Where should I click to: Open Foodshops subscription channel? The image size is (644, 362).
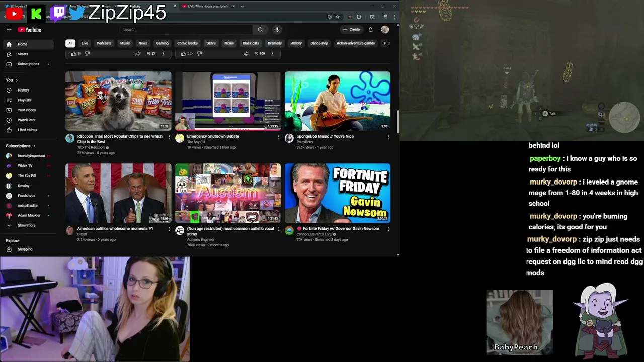27,196
